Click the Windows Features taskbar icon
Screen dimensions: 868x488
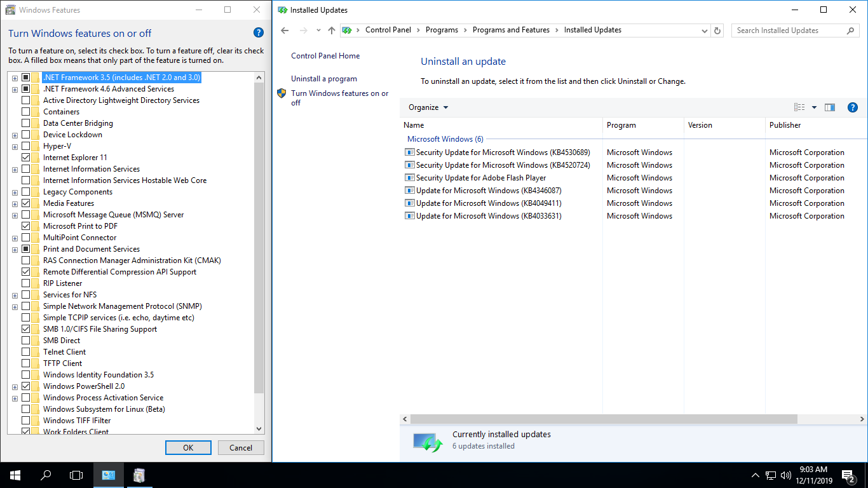pyautogui.click(x=139, y=475)
